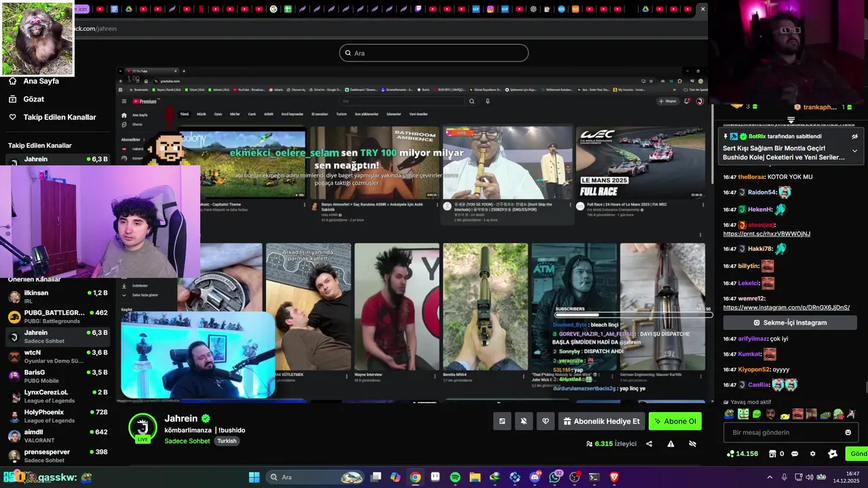Toggle notification bell for Jahrein channel

tap(524, 422)
